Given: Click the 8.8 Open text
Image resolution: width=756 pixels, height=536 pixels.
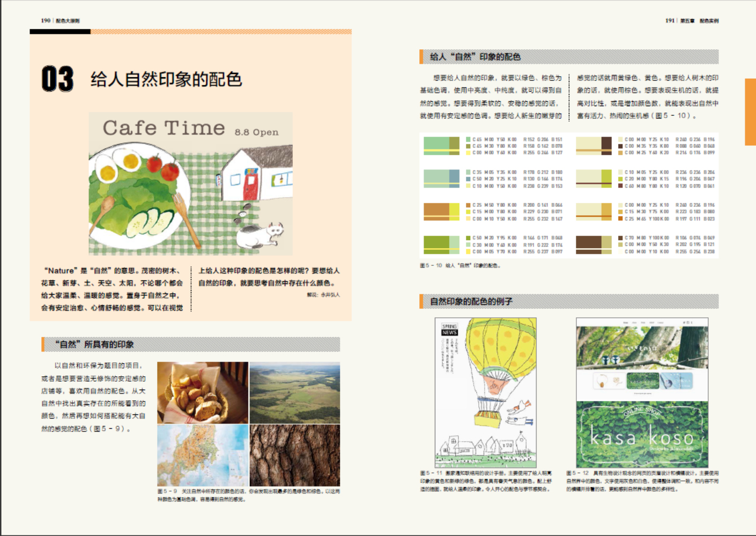Looking at the screenshot, I should [256, 132].
